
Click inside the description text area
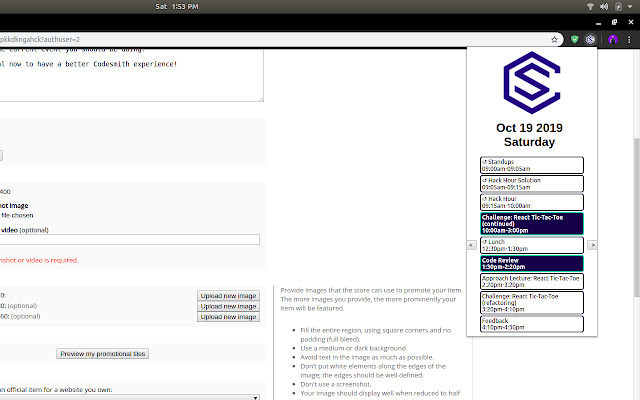click(131, 76)
